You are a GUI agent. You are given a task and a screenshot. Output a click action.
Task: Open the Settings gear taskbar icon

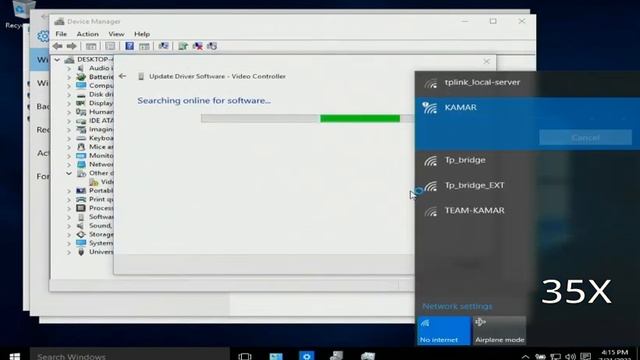(307, 356)
